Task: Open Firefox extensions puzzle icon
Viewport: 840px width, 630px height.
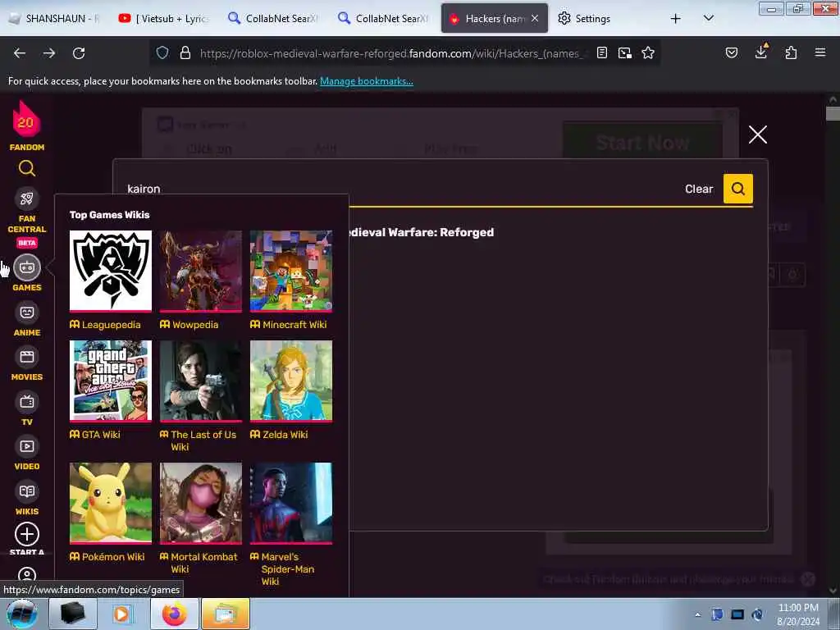Action: pos(791,52)
